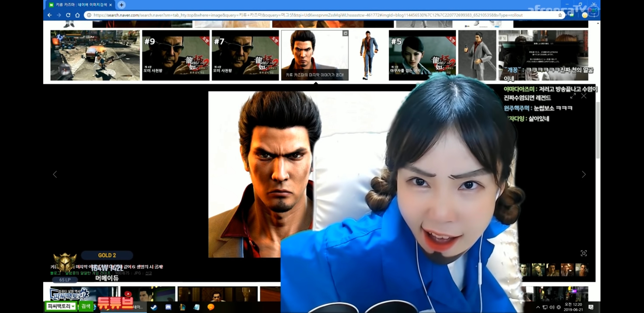Open Discord from the taskbar
This screenshot has height=313, width=644.
pos(168,307)
